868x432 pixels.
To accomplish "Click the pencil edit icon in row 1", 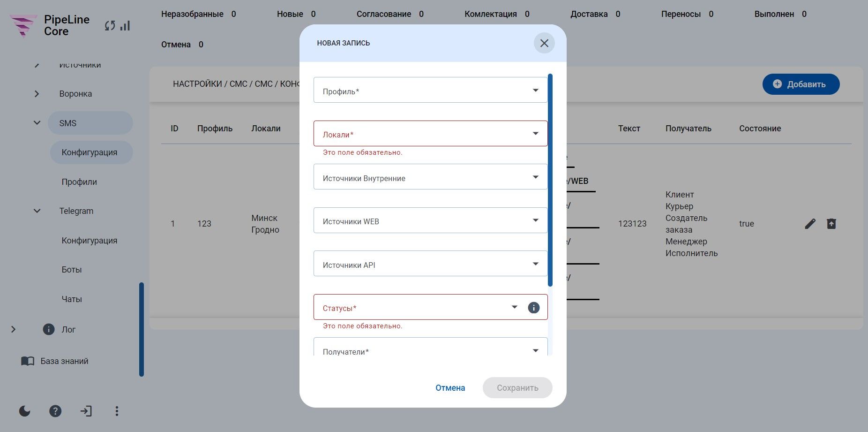I will 810,224.
